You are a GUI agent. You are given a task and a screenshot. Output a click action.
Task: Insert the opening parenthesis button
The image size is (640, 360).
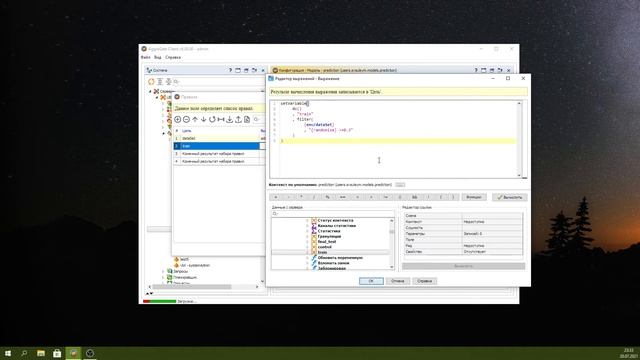click(x=441, y=197)
